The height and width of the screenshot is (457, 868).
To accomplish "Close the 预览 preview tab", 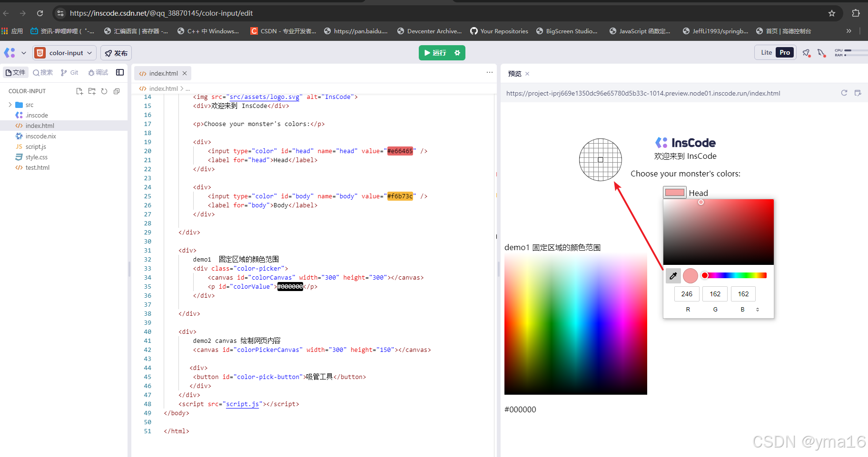I will [x=527, y=74].
